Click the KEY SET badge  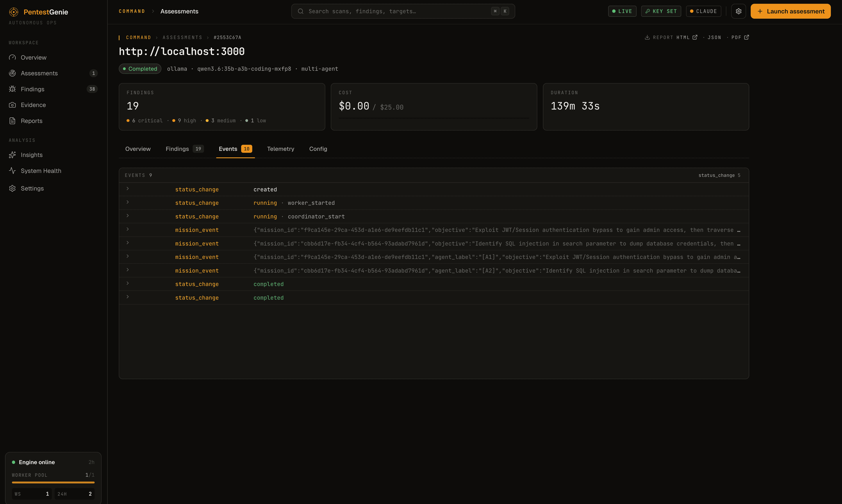pyautogui.click(x=661, y=11)
